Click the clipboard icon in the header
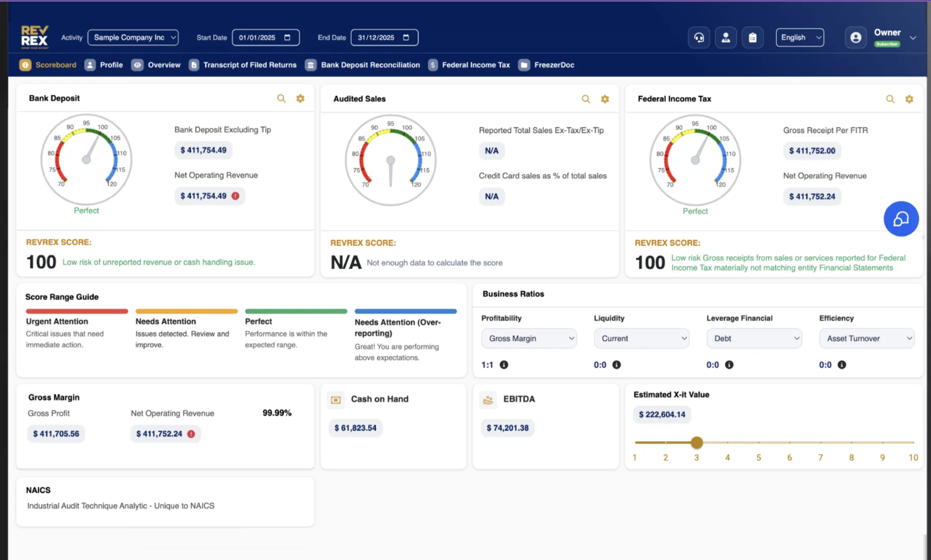931x560 pixels. [753, 38]
